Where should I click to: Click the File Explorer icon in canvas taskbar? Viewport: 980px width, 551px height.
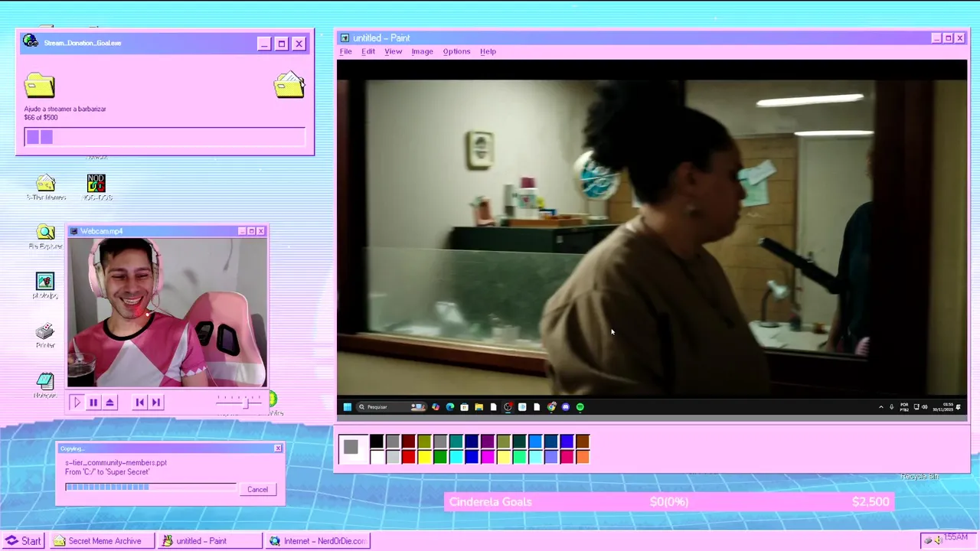479,407
